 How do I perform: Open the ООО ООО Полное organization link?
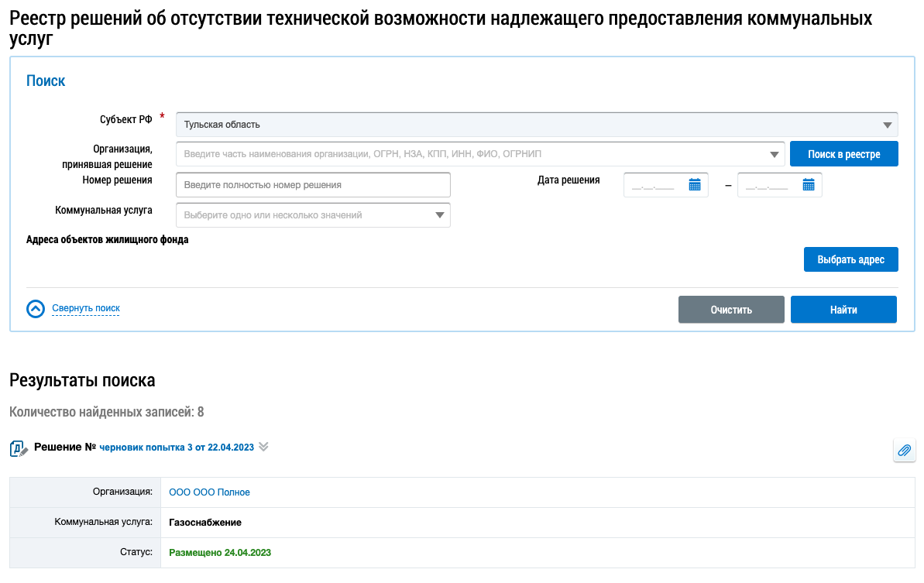(x=209, y=492)
